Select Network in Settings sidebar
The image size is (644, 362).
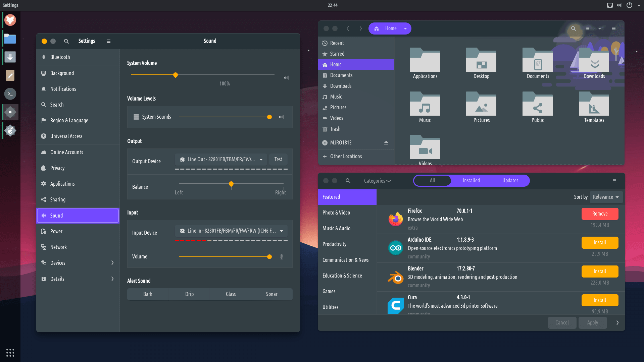tap(58, 247)
